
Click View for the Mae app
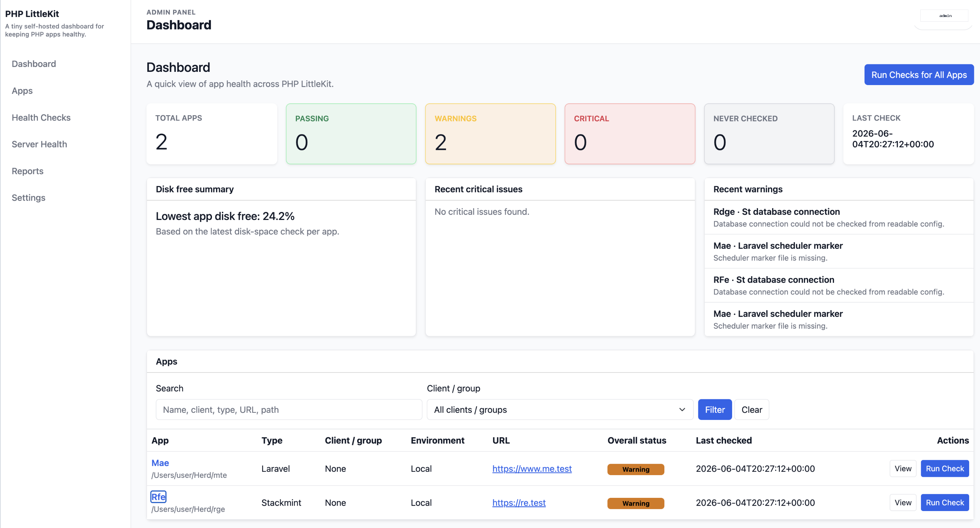(903, 469)
